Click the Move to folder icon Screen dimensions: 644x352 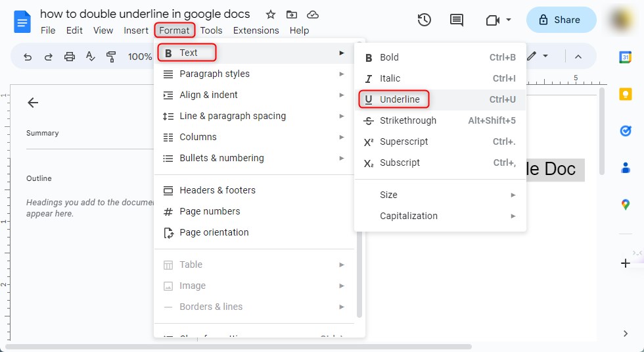[292, 14]
